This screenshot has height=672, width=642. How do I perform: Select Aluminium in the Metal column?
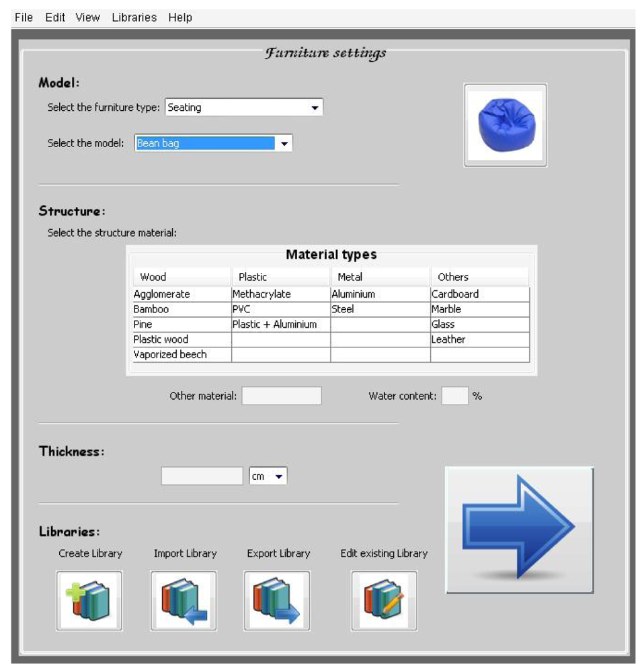[x=380, y=294]
